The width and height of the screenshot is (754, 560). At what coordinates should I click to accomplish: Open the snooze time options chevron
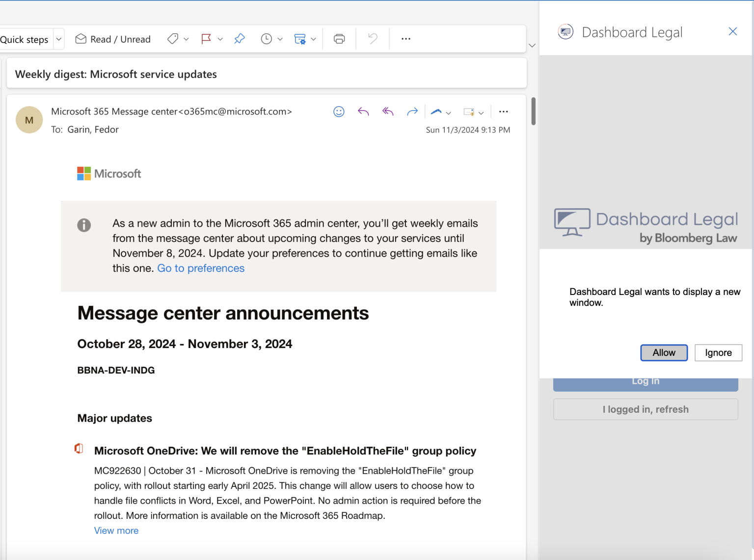point(280,38)
